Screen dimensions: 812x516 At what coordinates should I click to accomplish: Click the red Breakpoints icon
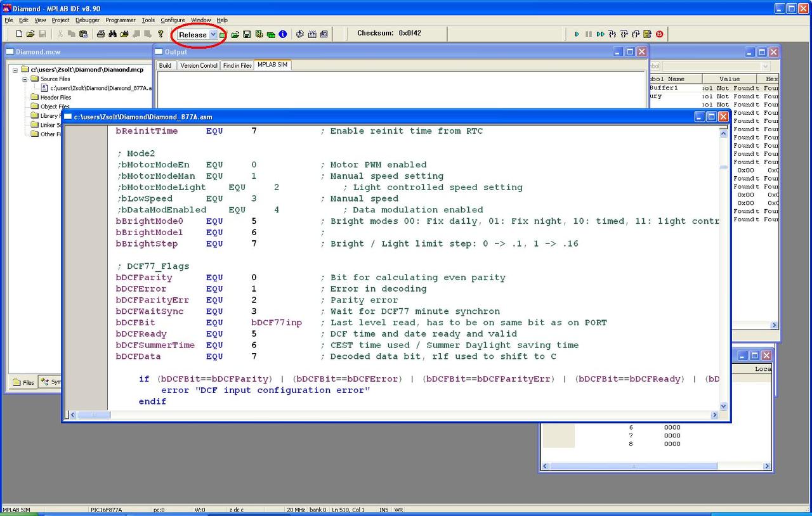pyautogui.click(x=659, y=34)
